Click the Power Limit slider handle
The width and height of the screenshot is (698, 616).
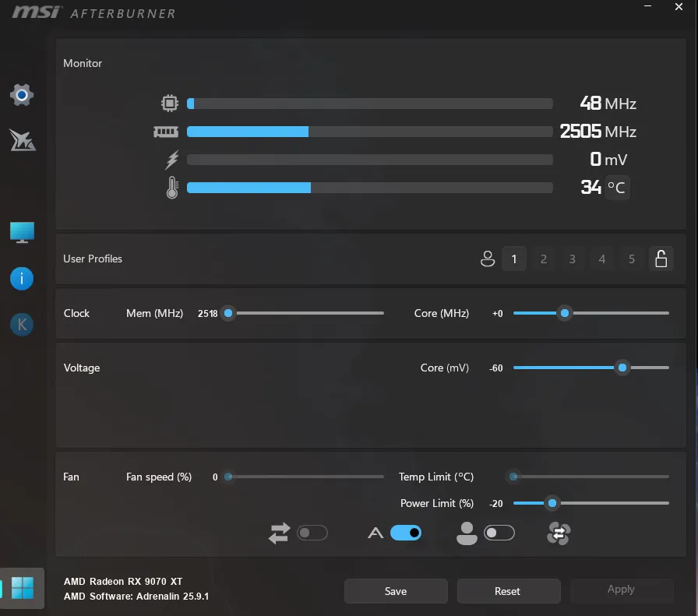[552, 503]
